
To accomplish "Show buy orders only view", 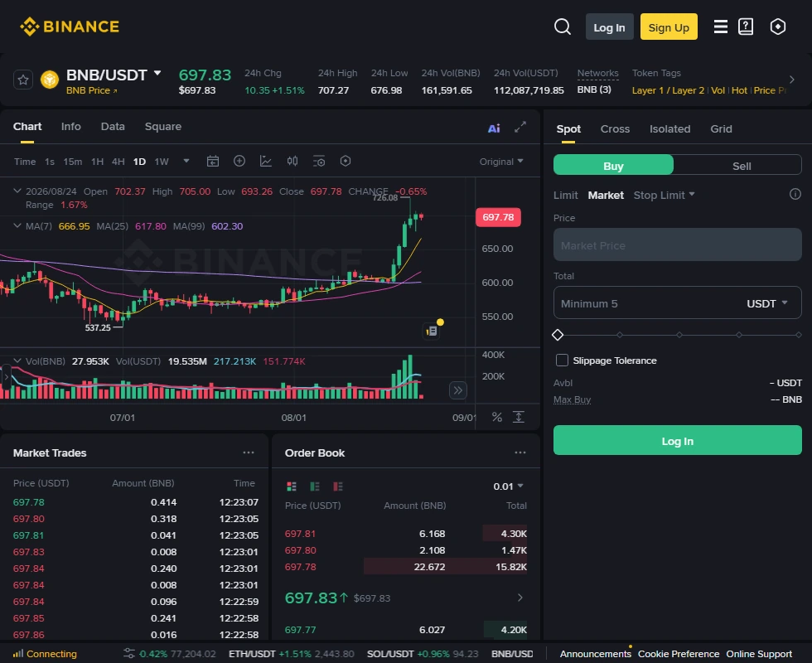I will click(314, 486).
